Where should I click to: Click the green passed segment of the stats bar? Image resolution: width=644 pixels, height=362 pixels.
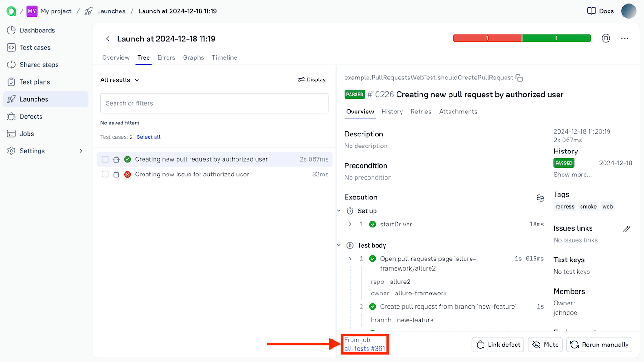[556, 39]
